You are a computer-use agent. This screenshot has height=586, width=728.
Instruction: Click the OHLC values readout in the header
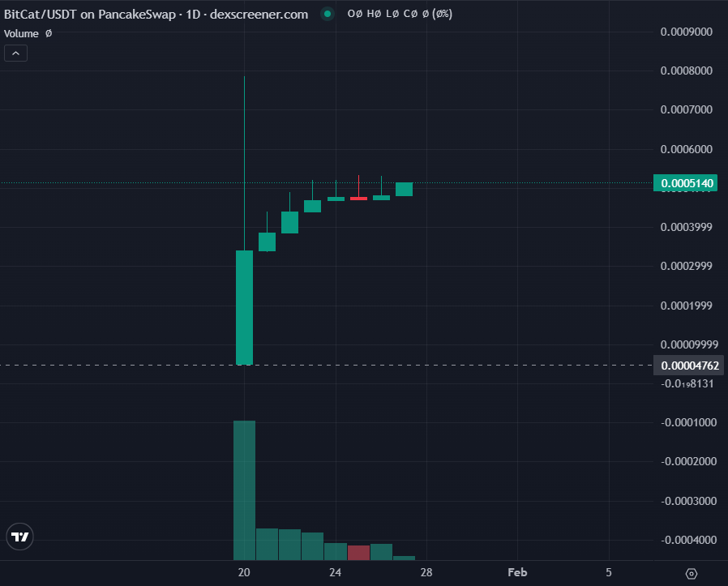400,14
